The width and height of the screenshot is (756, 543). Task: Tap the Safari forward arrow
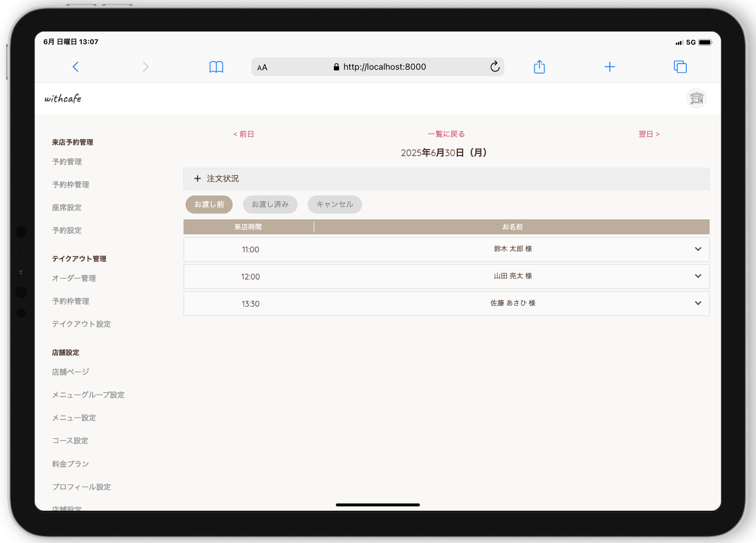(145, 67)
